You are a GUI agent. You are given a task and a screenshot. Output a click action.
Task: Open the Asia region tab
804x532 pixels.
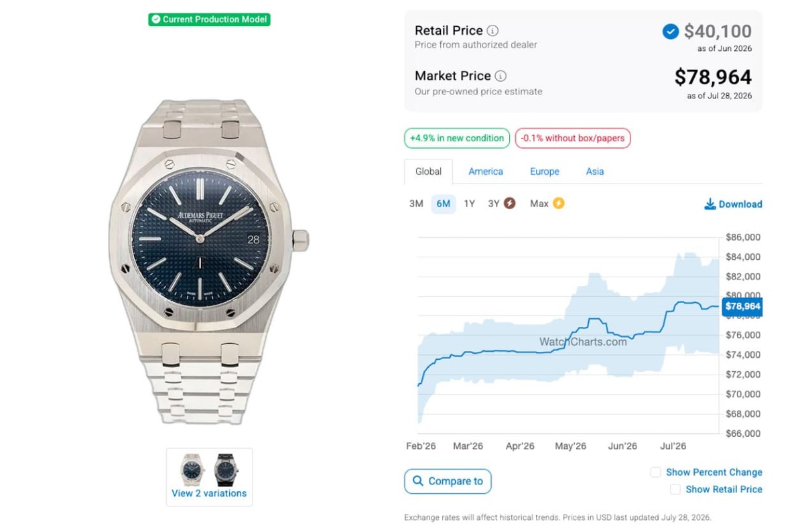(595, 172)
